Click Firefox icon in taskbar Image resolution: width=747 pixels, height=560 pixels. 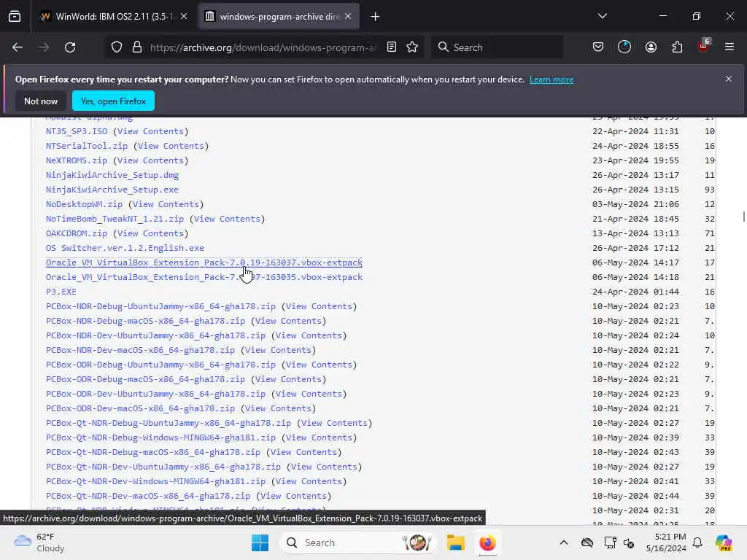(487, 542)
